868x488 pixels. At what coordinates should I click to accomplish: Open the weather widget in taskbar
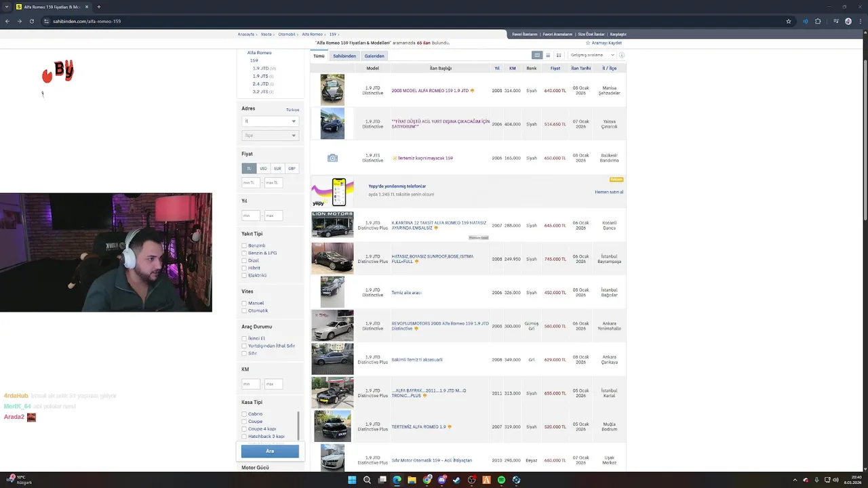point(19,480)
